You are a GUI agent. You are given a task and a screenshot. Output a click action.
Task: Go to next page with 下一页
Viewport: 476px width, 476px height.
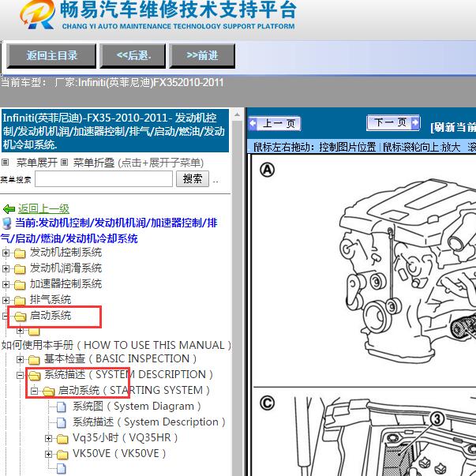(x=393, y=122)
